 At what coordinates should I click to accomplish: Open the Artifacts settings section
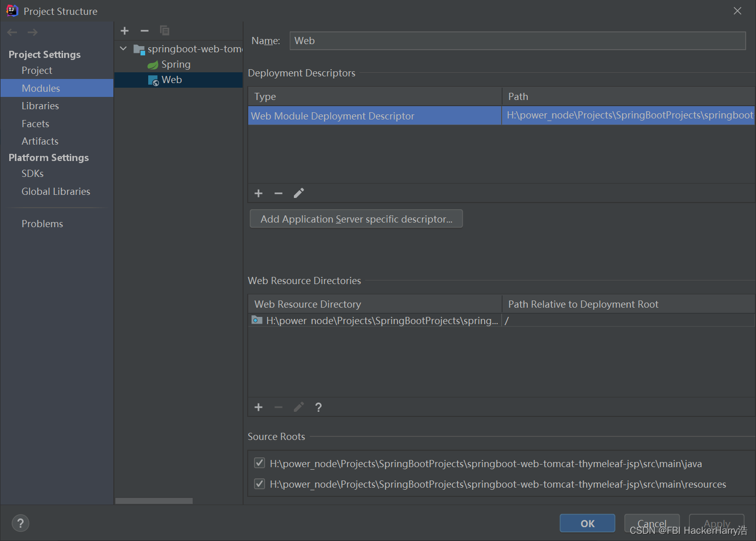pyautogui.click(x=40, y=141)
